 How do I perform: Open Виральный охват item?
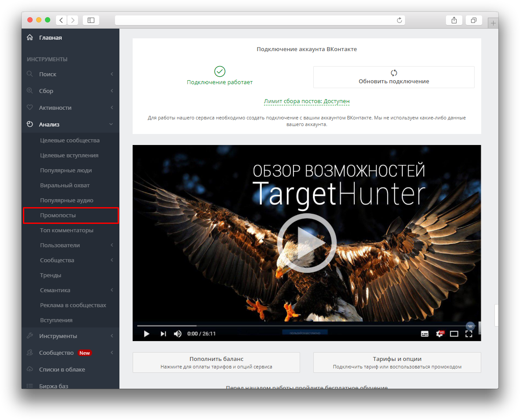65,185
